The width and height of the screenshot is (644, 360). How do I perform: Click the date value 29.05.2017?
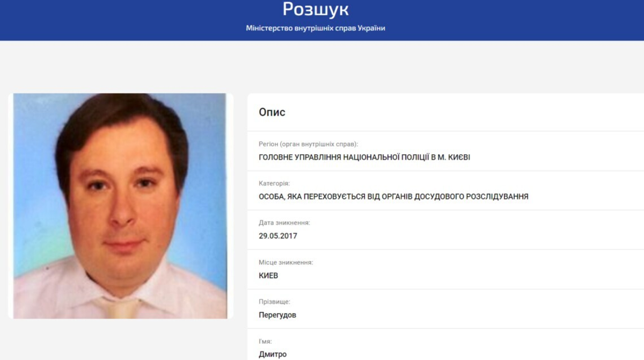click(278, 236)
